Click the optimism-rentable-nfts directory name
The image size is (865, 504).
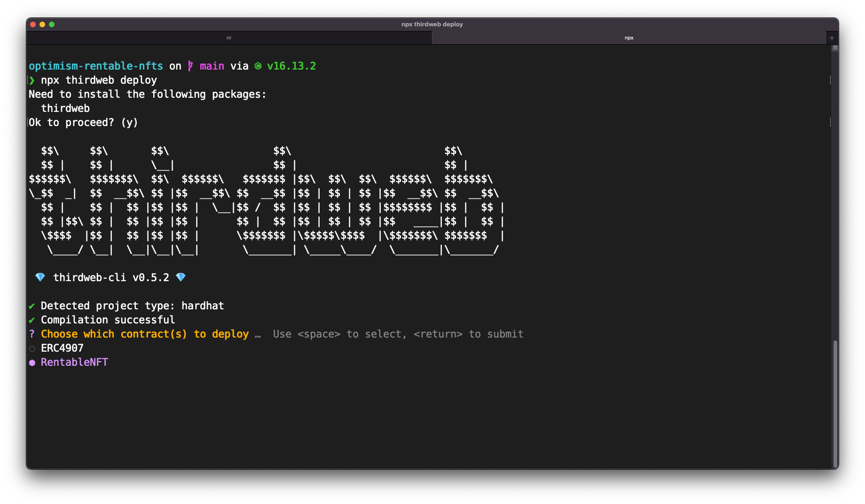(96, 66)
